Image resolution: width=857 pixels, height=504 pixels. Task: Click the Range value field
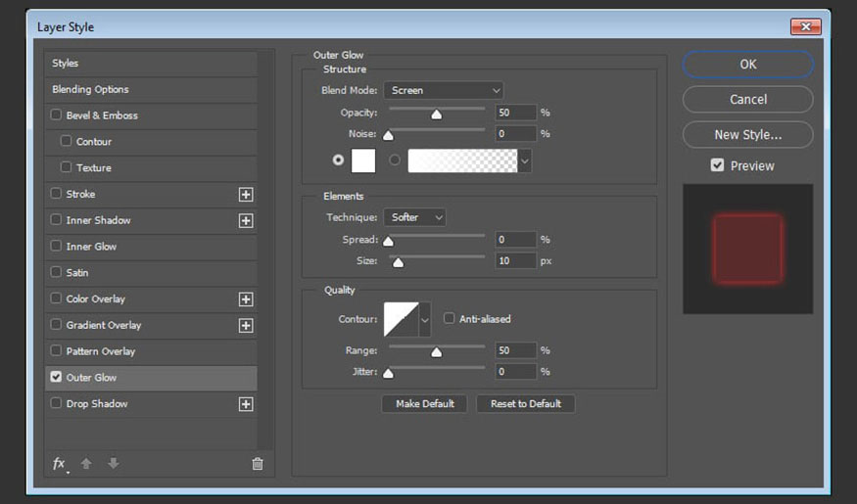(x=515, y=350)
